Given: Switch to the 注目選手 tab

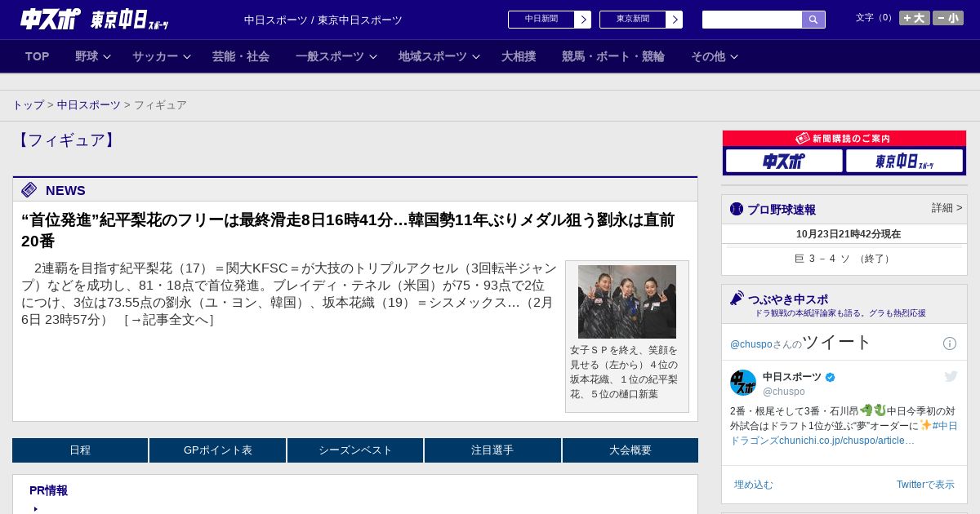Looking at the screenshot, I should [492, 450].
